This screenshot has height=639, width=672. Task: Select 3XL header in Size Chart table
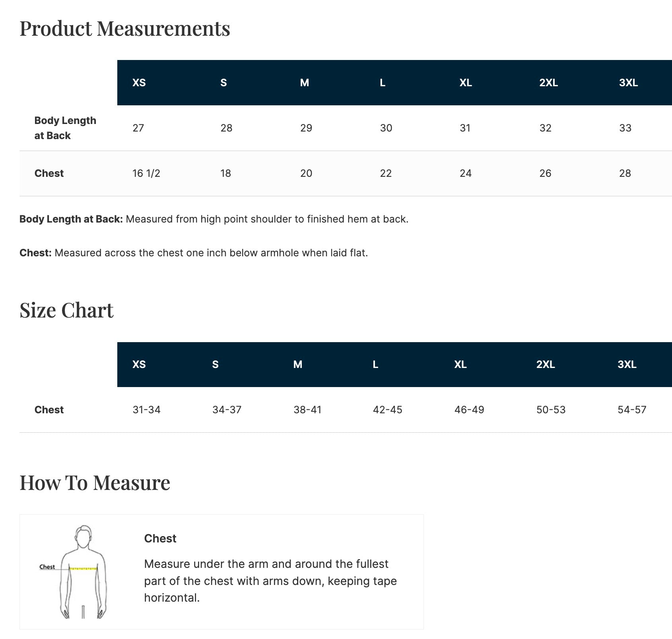click(x=627, y=364)
